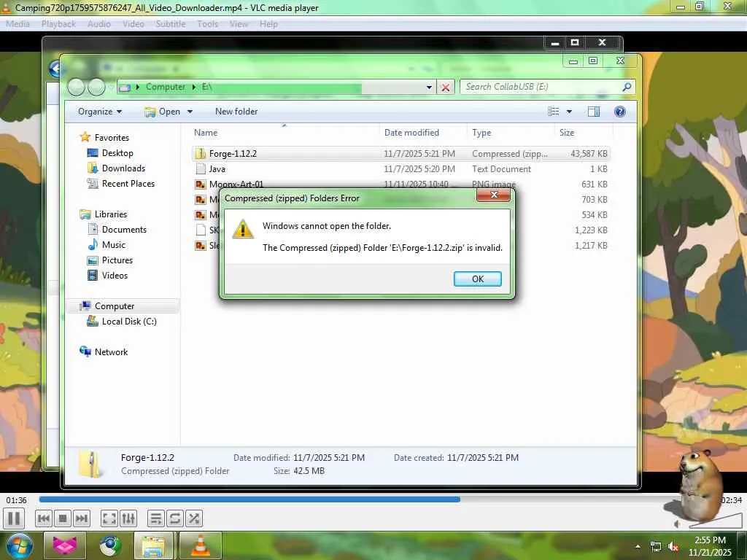The image size is (747, 560).
Task: Open VLC Help menu
Action: click(x=268, y=24)
